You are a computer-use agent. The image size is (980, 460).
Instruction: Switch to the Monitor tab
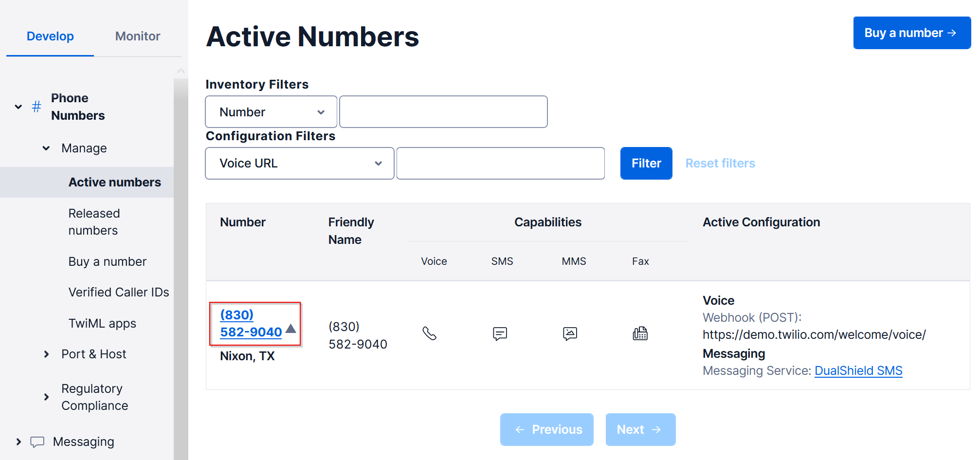click(138, 37)
